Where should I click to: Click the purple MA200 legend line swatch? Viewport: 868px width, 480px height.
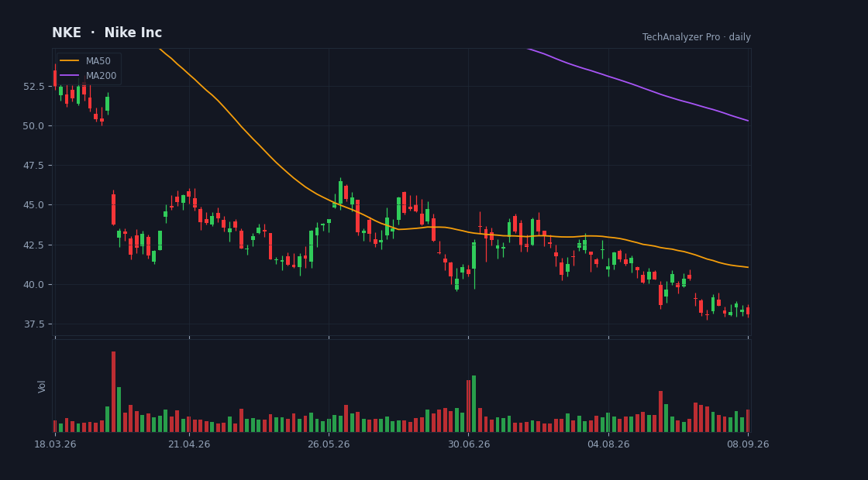[x=69, y=76]
